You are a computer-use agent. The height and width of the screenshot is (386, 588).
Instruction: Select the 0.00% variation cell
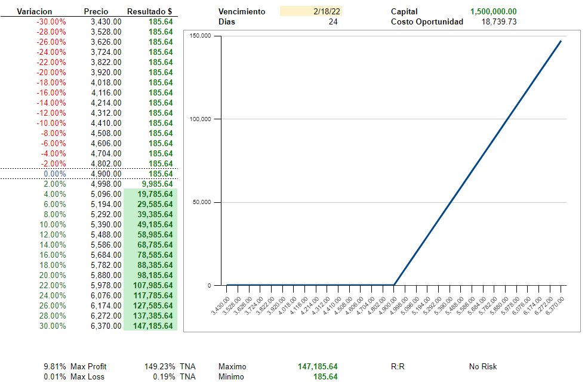click(55, 174)
